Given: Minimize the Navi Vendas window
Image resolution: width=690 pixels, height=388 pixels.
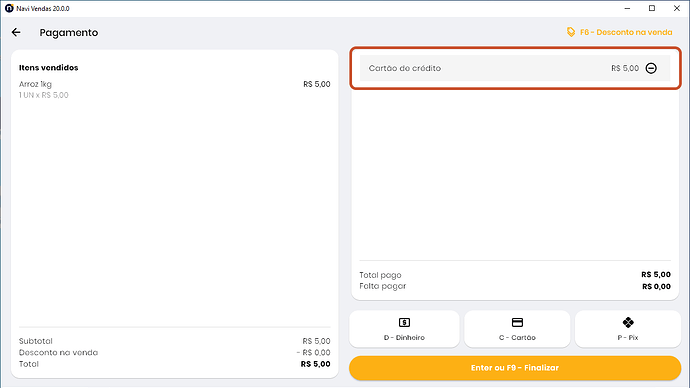Looking at the screenshot, I should (627, 8).
